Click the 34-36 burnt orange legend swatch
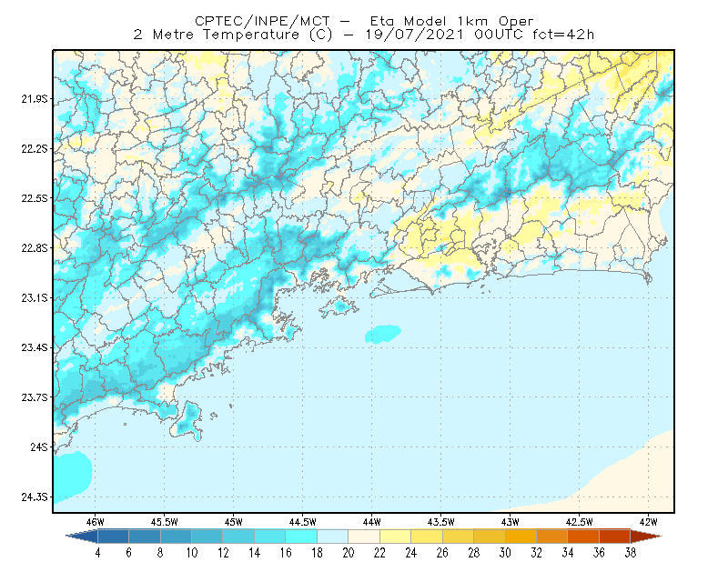 pos(583,537)
